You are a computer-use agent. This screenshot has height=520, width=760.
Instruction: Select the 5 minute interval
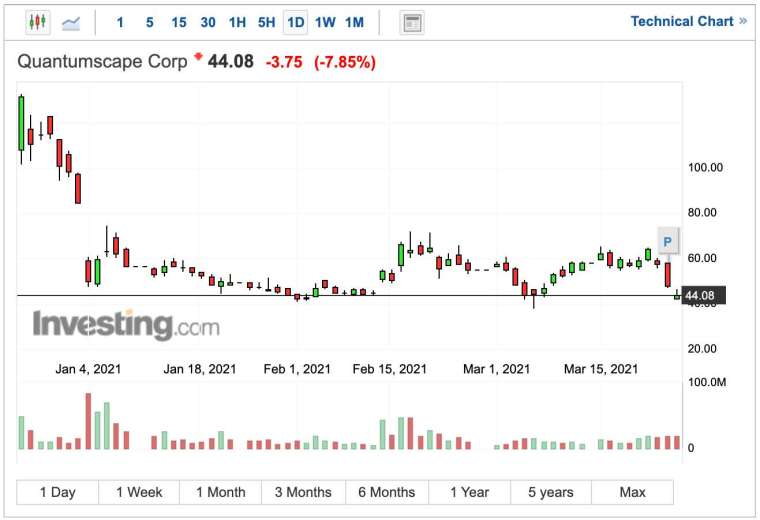(150, 22)
